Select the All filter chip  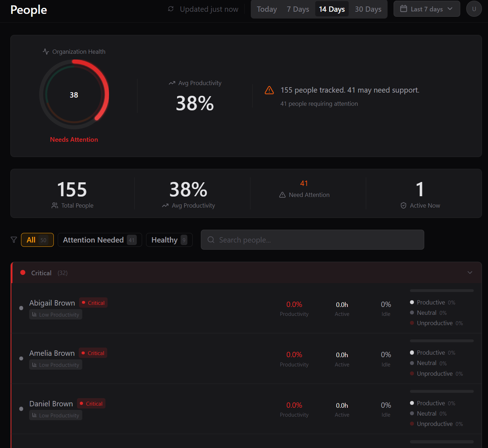pos(37,240)
